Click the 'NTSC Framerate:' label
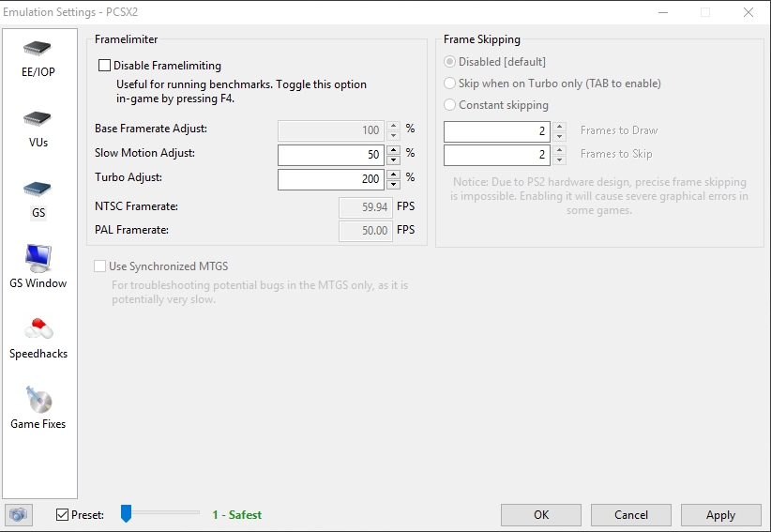This screenshot has height=532, width=771. click(x=136, y=206)
